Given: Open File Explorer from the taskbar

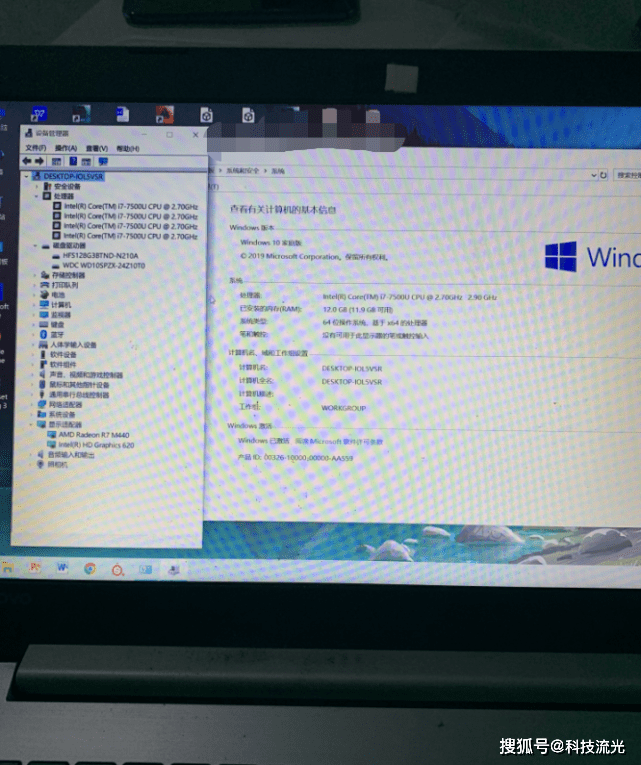Looking at the screenshot, I should click(8, 568).
